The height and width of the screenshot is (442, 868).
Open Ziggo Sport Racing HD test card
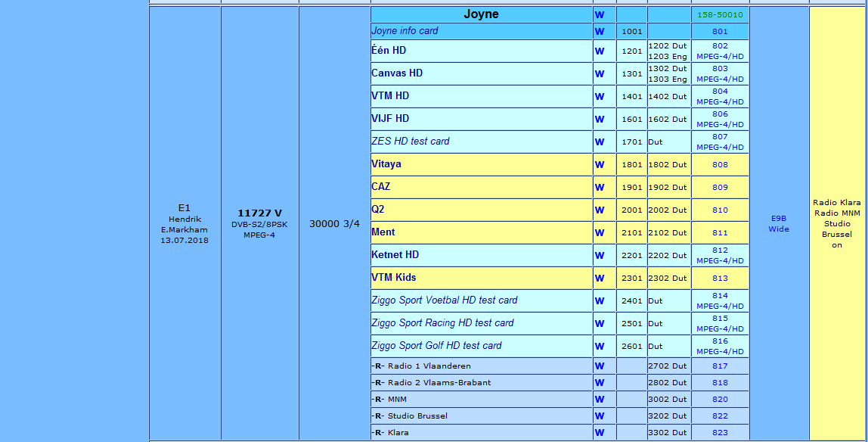[x=442, y=323]
